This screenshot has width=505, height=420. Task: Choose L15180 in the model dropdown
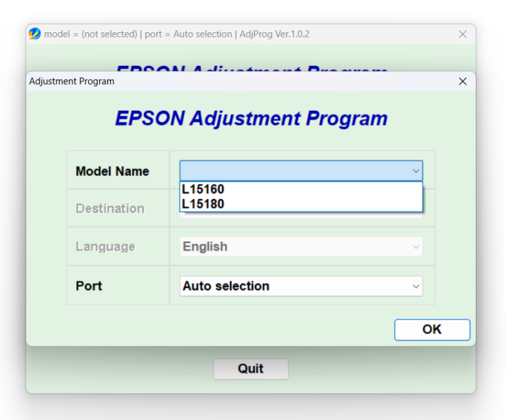(x=301, y=204)
